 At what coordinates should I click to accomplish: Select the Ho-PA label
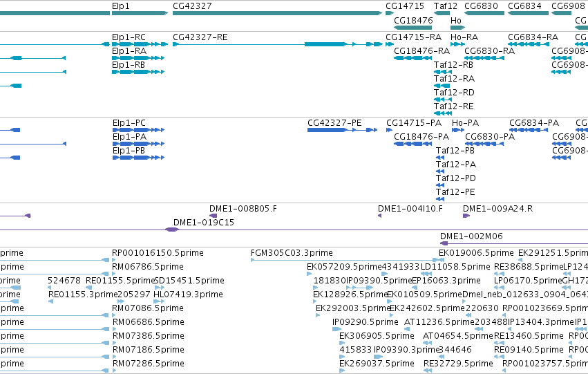pyautogui.click(x=466, y=123)
